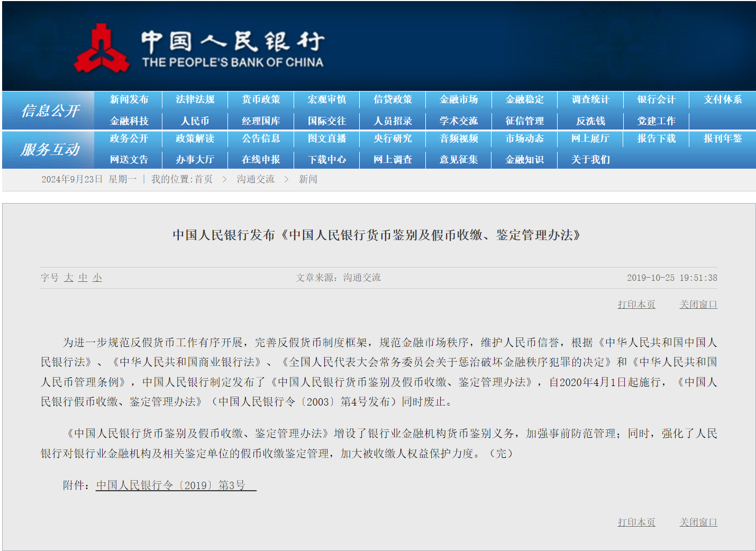Image resolution: width=756 pixels, height=551 pixels.
Task: Open 报告下载 menu item
Action: point(657,139)
